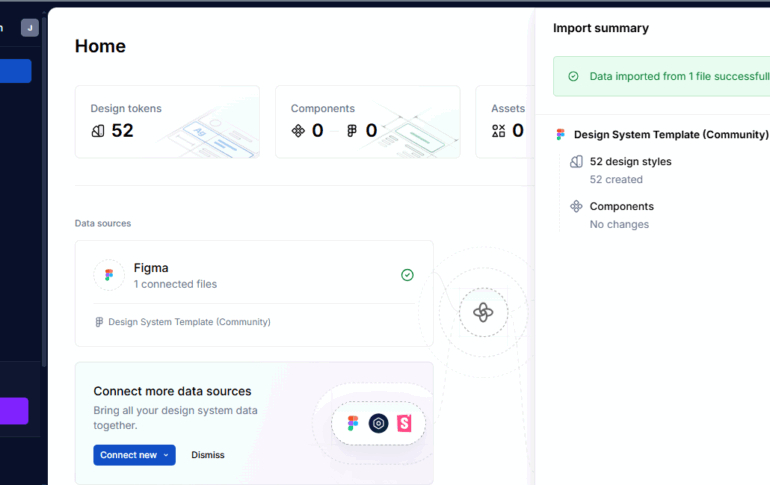Viewport: 770px width, 485px height.
Task: Click the design styles icon in Import summary
Action: [576, 162]
